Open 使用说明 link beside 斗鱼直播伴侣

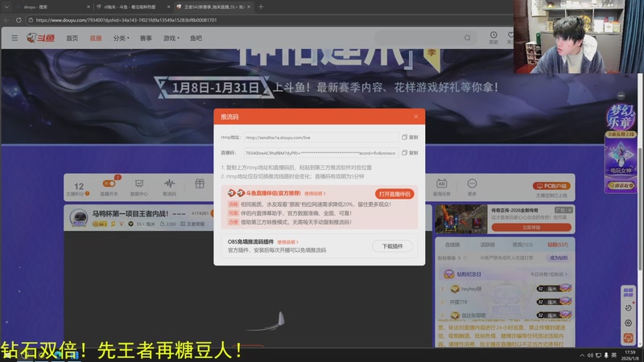(315, 193)
